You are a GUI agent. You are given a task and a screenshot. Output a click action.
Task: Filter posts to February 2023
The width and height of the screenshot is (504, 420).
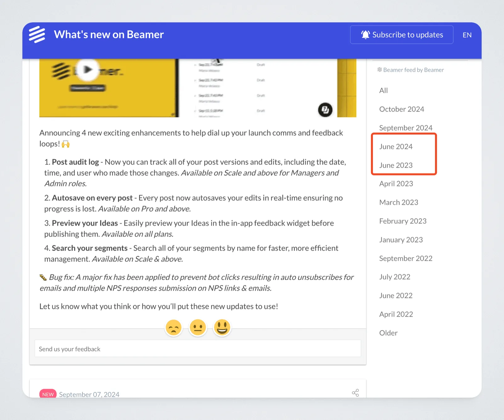(403, 221)
